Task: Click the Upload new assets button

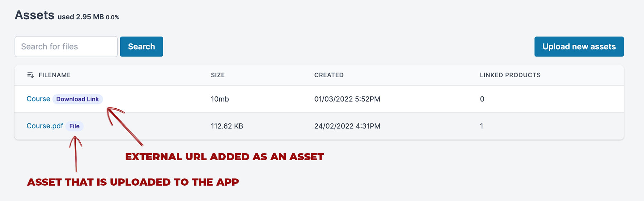Action: click(579, 46)
